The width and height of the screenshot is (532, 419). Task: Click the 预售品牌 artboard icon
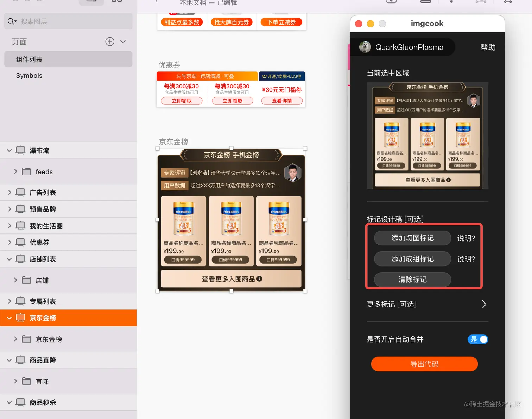coord(20,209)
